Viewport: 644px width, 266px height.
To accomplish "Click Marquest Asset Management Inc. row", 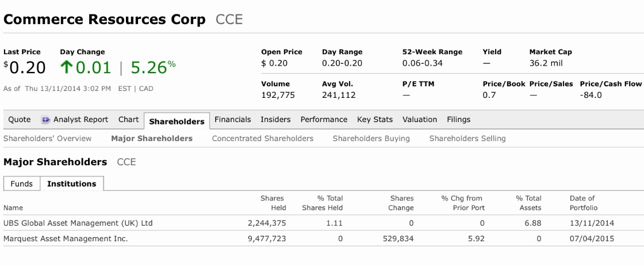I will [66, 238].
